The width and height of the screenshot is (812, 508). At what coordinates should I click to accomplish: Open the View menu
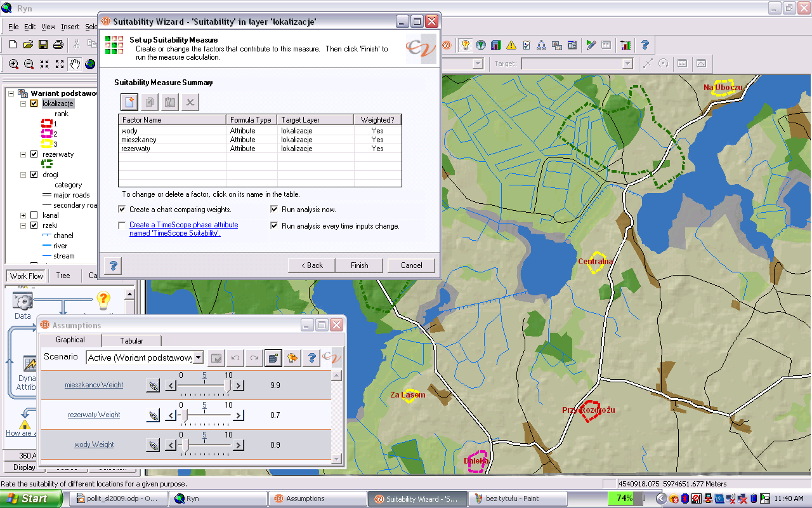(x=48, y=27)
